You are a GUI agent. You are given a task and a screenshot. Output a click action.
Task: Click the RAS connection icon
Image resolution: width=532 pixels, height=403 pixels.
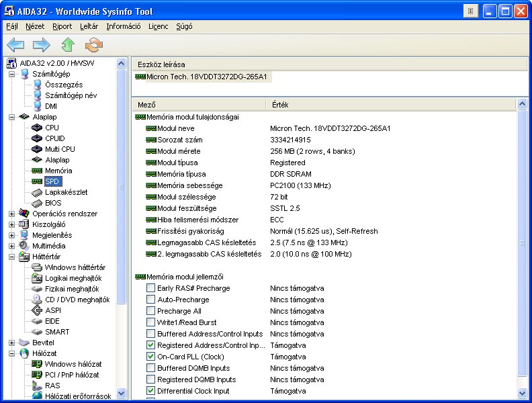tap(37, 386)
